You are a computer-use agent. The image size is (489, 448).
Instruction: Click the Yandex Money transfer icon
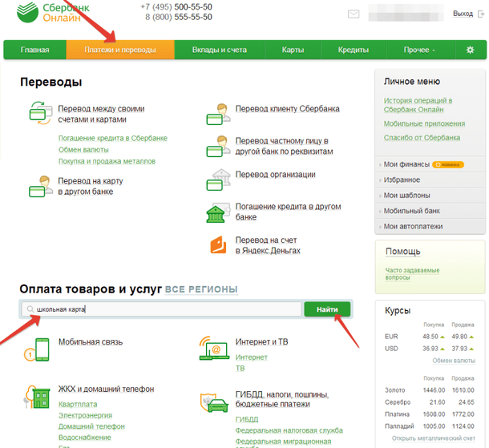pyautogui.click(x=218, y=244)
